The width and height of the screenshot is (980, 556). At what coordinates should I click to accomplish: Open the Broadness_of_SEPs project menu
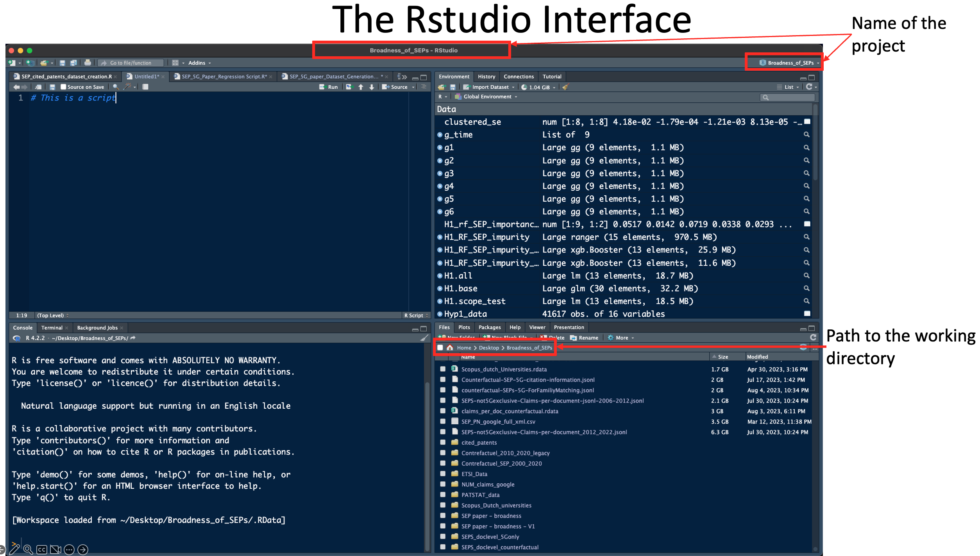[790, 63]
